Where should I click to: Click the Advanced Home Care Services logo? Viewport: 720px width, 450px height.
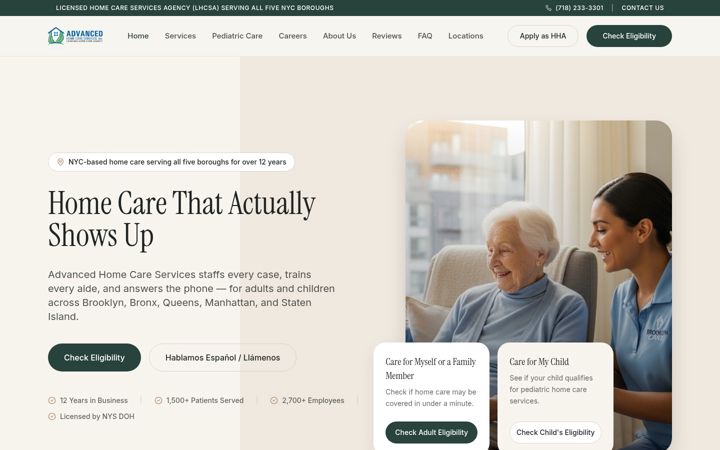coord(75,36)
